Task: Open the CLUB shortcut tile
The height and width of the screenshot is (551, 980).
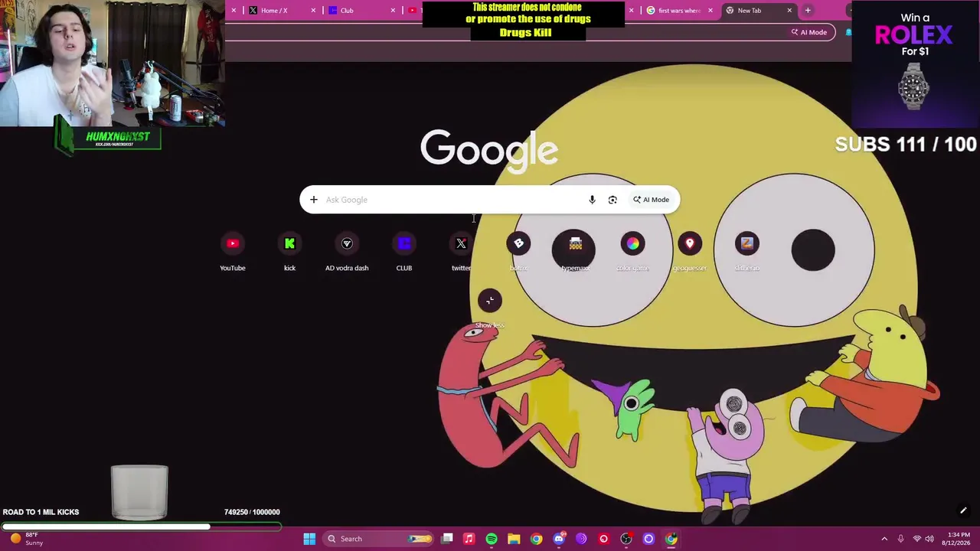Action: (404, 253)
